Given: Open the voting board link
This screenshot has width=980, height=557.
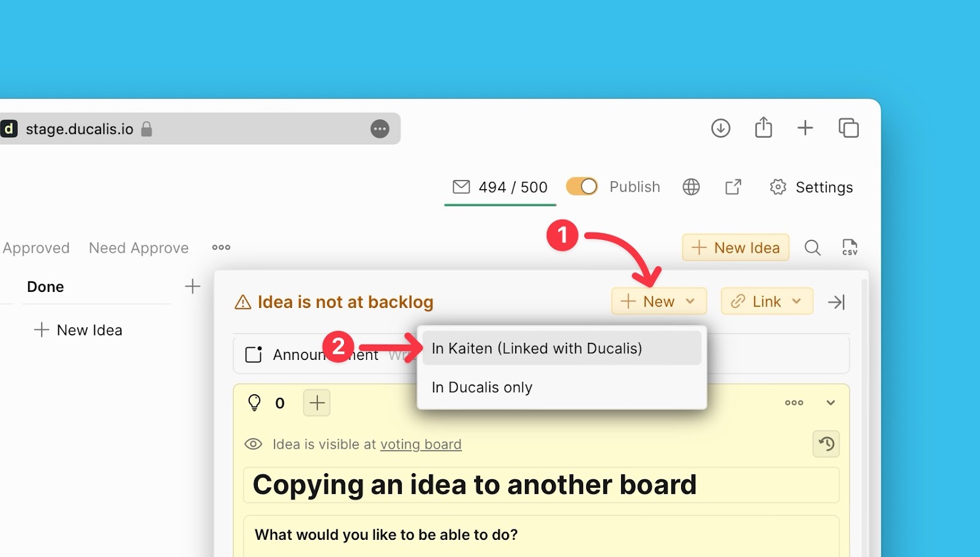Looking at the screenshot, I should pyautogui.click(x=421, y=444).
